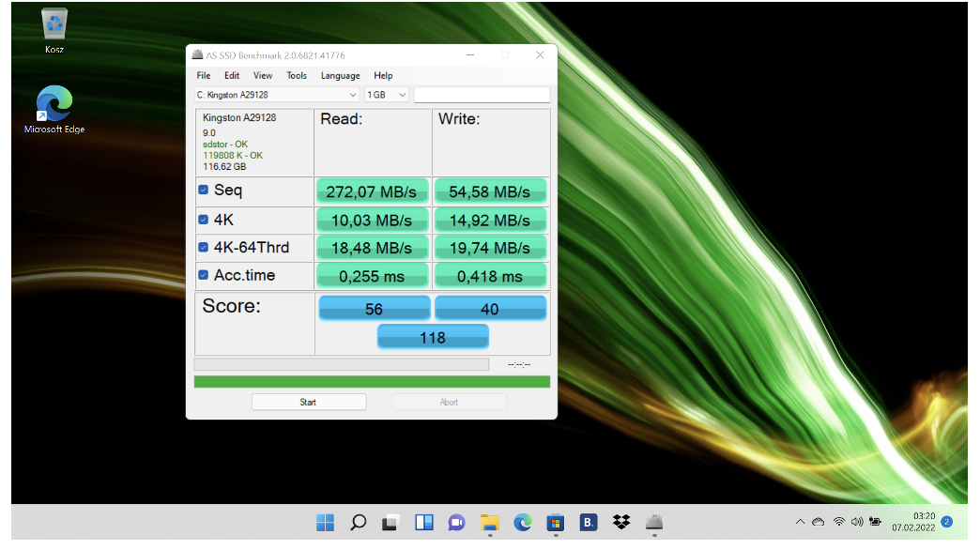980x550 pixels.
Task: Click the Kingston A29128 drive name label
Action: coord(239,117)
